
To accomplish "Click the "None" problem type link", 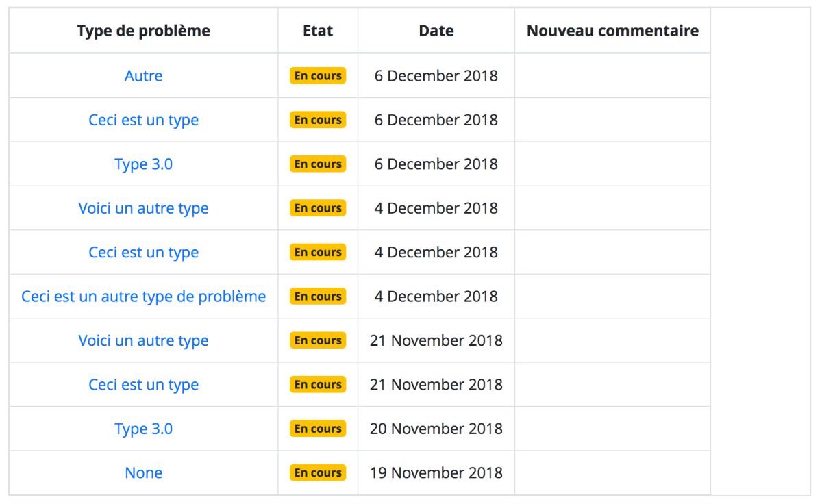I will pos(143,473).
